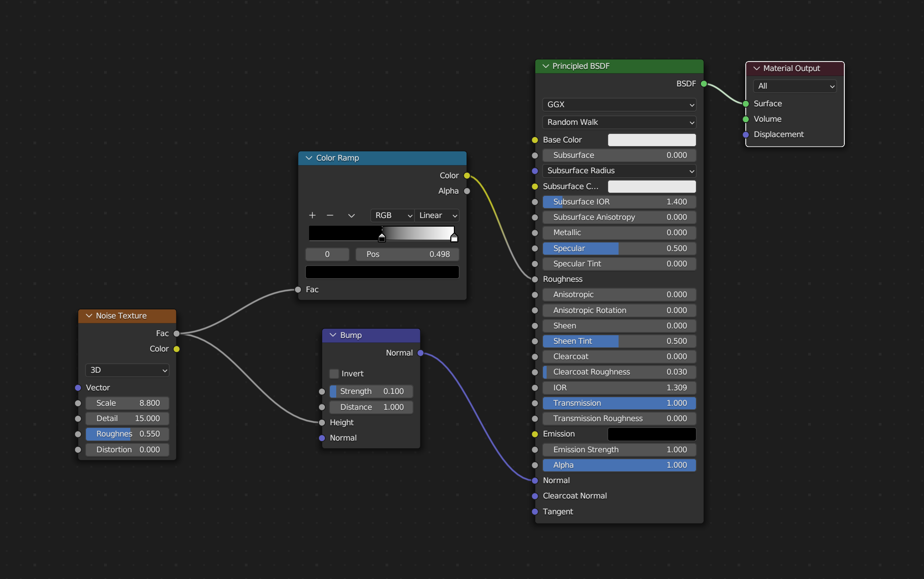Collapse the Color Ramp node
This screenshot has height=579, width=924.
click(x=309, y=158)
